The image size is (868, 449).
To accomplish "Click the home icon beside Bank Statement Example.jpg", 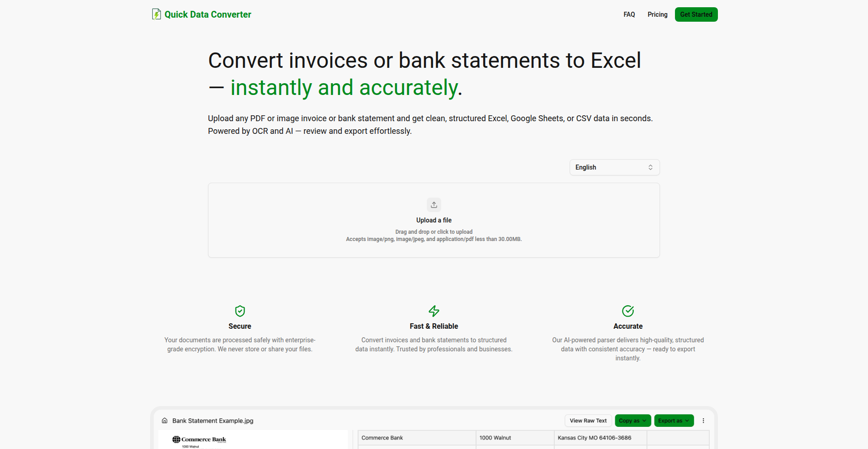I will click(x=165, y=421).
